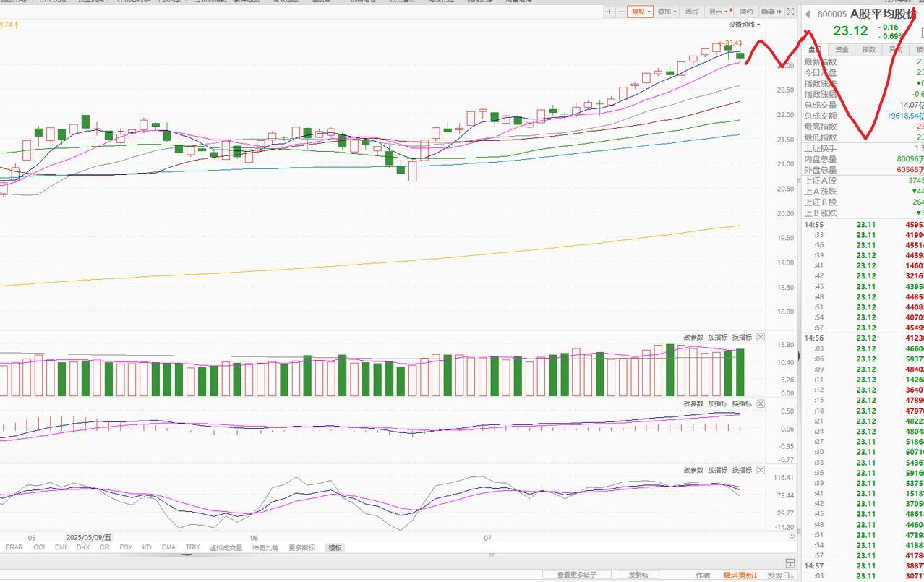The width and height of the screenshot is (924, 582).
Task: Click 加指标 on the bottom oscillator panel
Action: 718,470
